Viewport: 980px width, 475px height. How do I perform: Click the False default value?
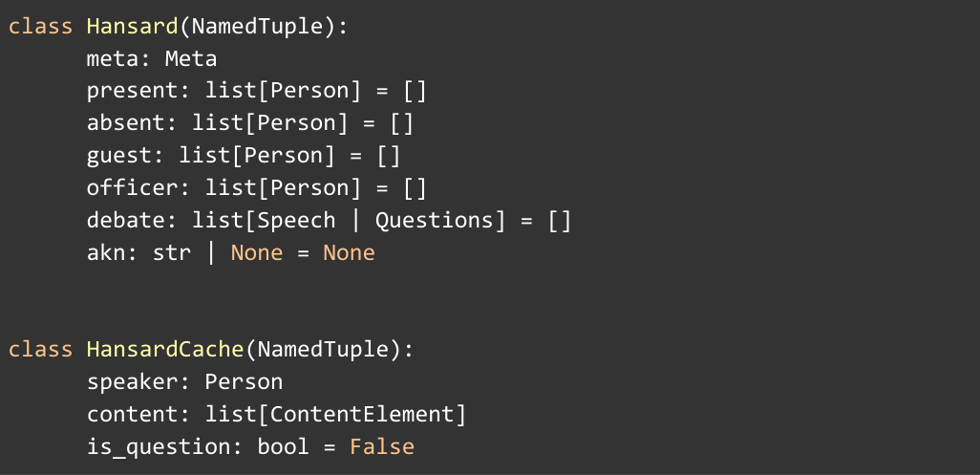pos(381,446)
